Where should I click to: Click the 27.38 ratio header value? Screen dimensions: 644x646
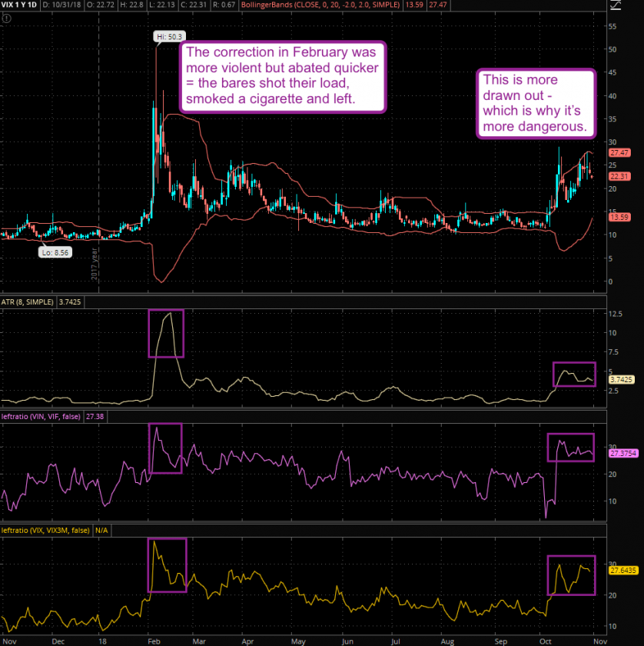[95, 417]
